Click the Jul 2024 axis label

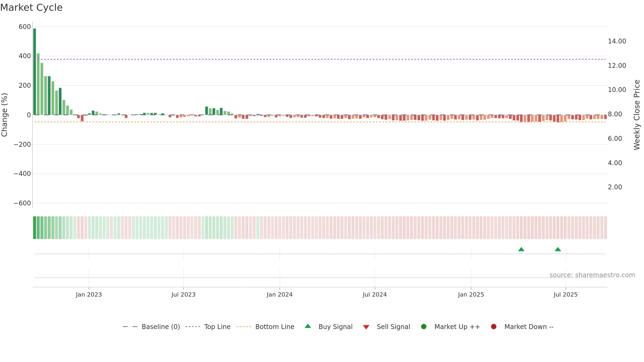click(375, 295)
